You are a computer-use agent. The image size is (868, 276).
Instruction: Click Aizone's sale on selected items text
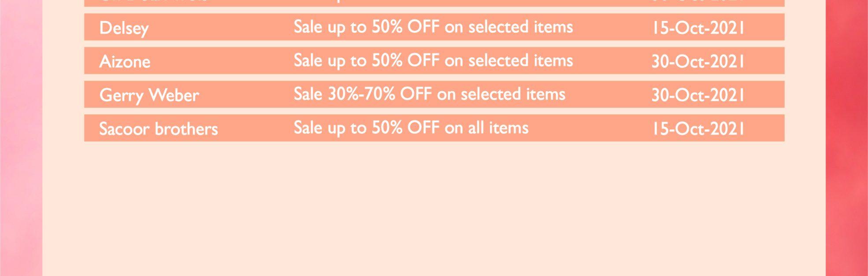(433, 61)
